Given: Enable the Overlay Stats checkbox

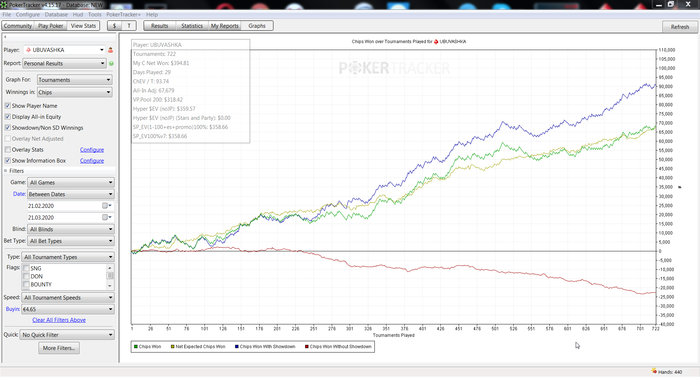Looking at the screenshot, I should point(8,150).
